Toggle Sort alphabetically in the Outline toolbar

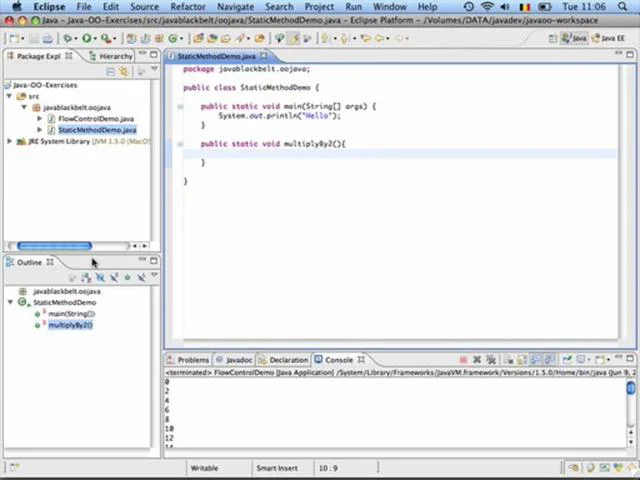86,278
